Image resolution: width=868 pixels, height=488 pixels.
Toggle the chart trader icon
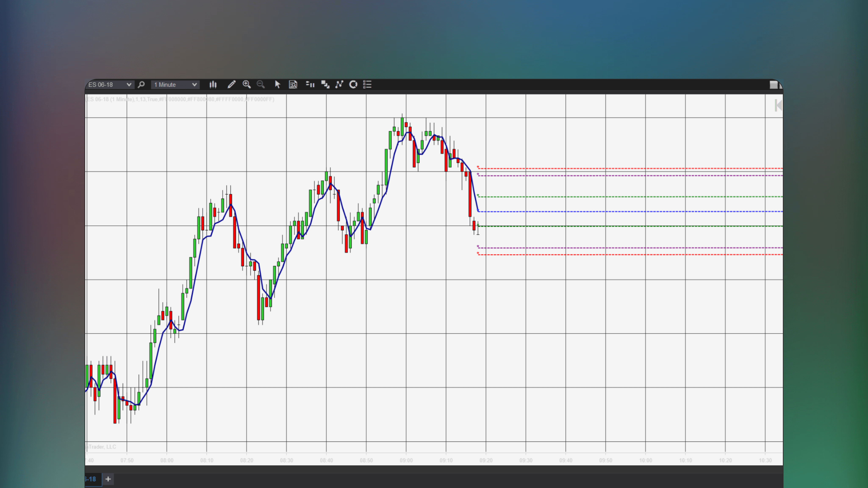click(x=310, y=85)
